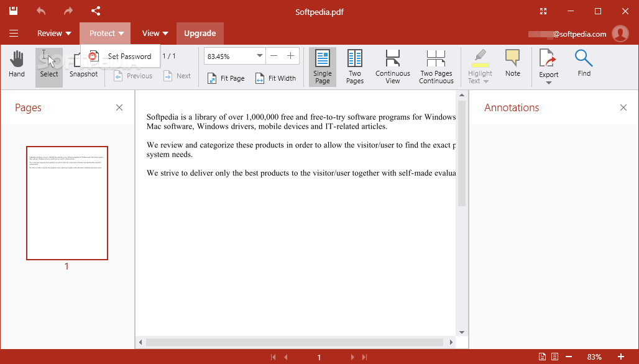Click the save floppy disk icon

point(14,11)
